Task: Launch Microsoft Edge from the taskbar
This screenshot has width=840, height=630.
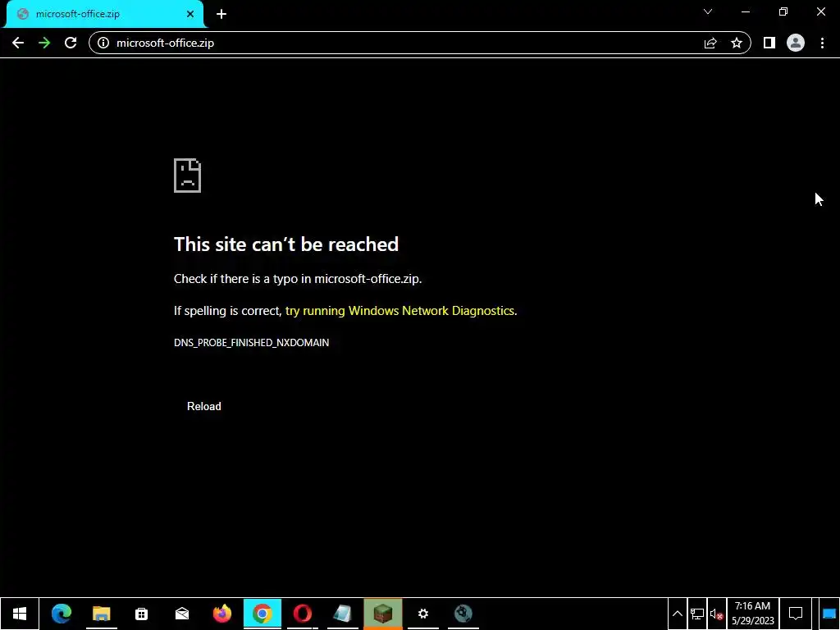Action: coord(61,614)
